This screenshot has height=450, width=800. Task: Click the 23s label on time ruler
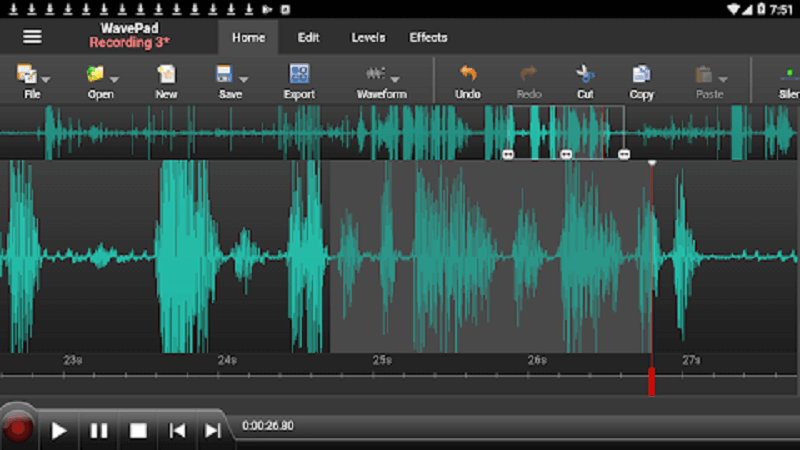[x=72, y=360]
